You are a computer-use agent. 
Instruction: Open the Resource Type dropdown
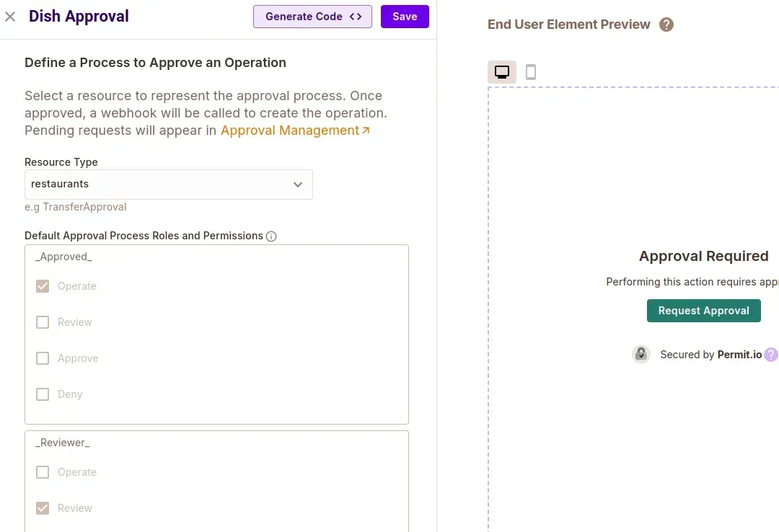click(x=159, y=185)
